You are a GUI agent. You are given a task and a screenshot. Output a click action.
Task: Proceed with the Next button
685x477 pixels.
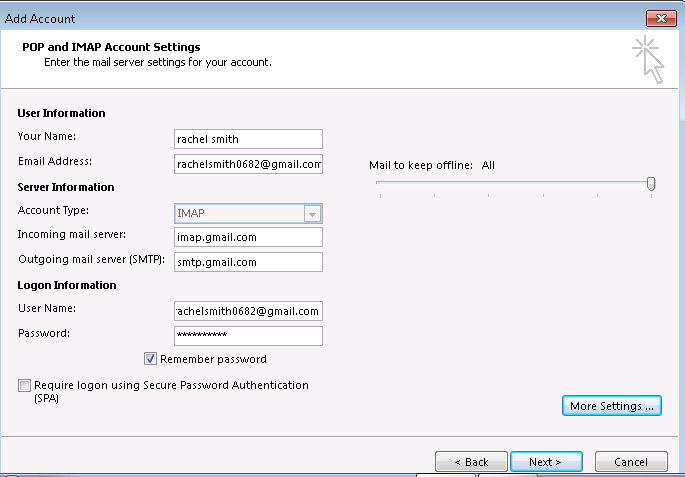pyautogui.click(x=546, y=462)
